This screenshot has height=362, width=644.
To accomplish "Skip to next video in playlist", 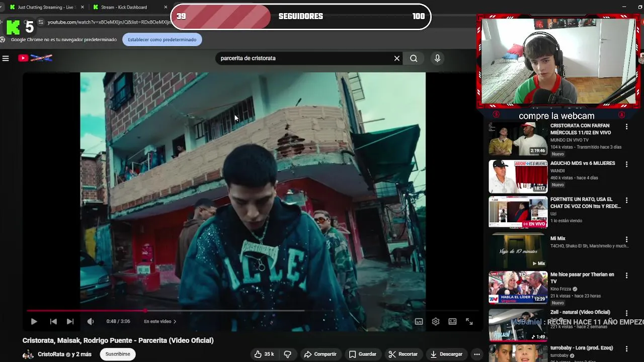I will click(70, 321).
